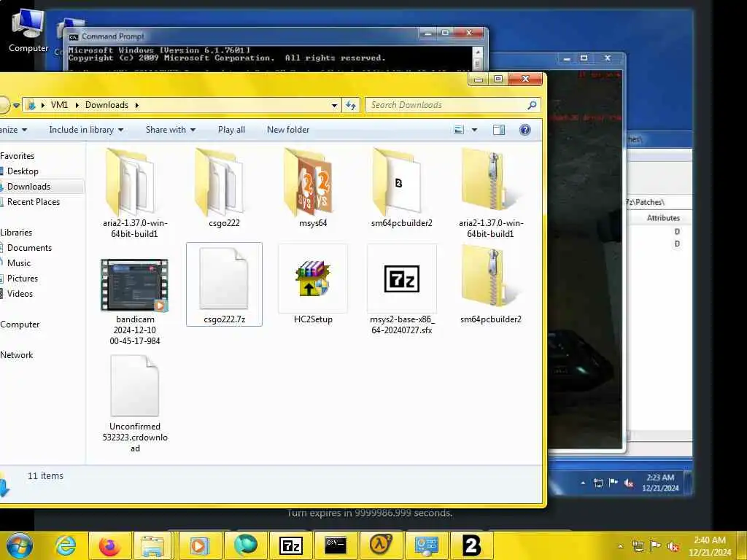The height and width of the screenshot is (560, 747).
Task: Click the Libraries heading
Action: click(x=16, y=233)
